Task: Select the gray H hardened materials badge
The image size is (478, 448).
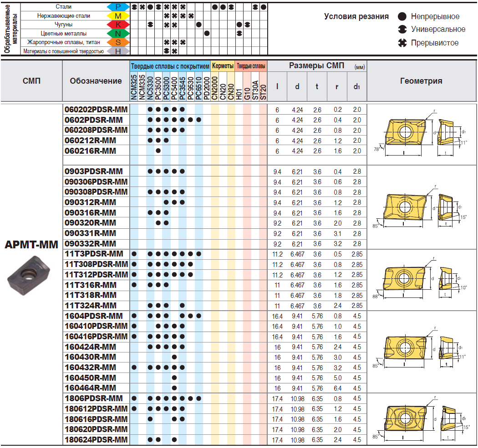Action: click(117, 51)
